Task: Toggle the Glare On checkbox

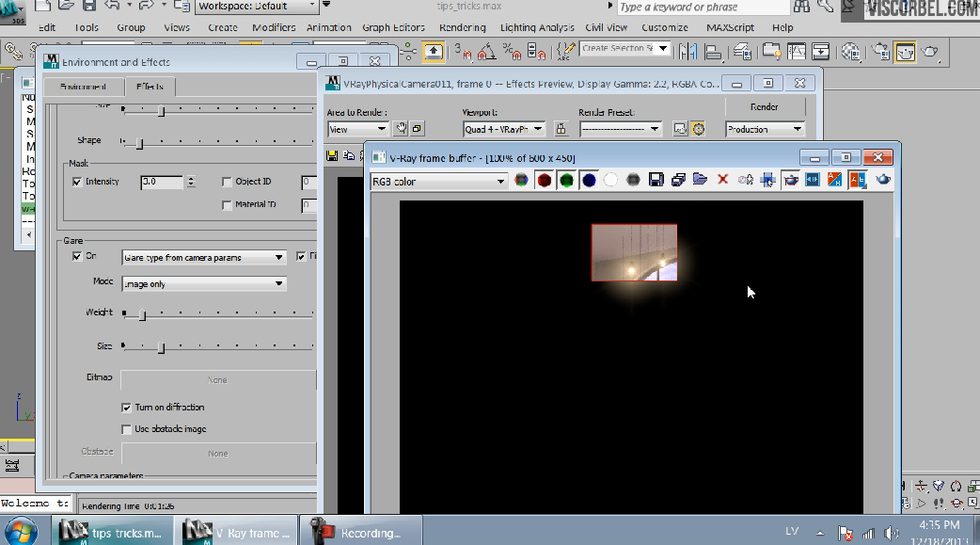Action: click(x=77, y=257)
